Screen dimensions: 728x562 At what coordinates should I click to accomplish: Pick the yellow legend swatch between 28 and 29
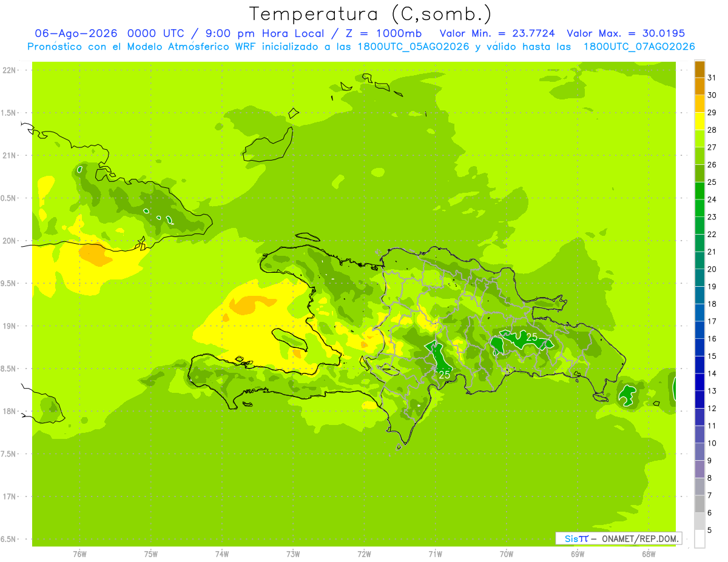(699, 121)
